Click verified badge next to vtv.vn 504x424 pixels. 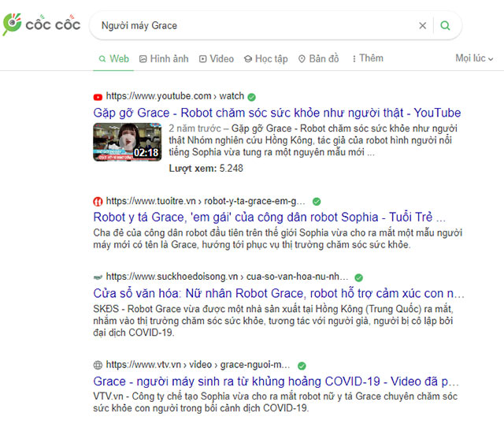[302, 366]
